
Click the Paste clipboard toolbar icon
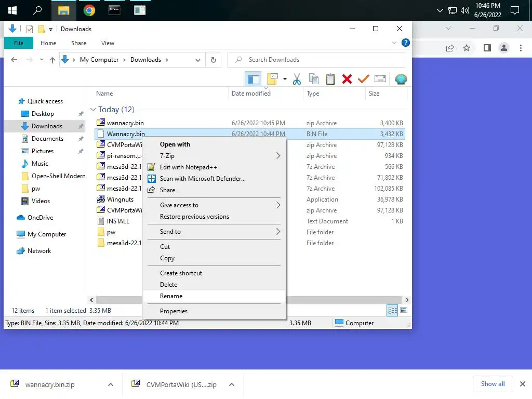click(x=330, y=79)
